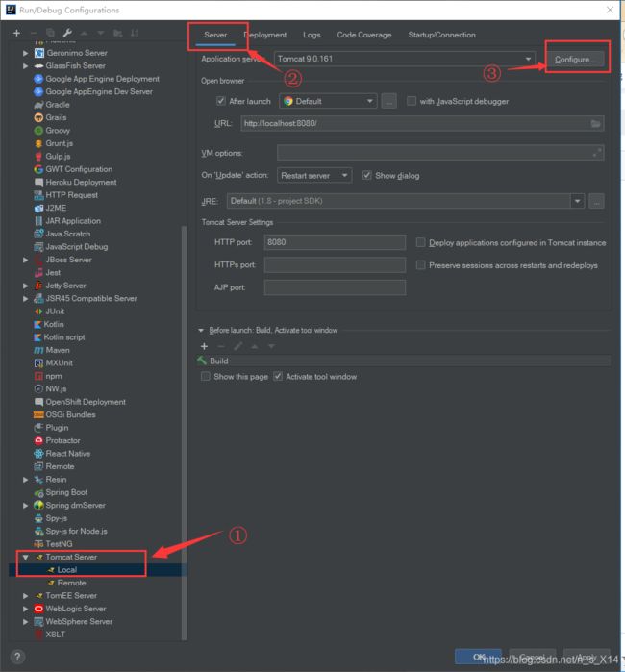Click the AJP port field

pos(335,287)
